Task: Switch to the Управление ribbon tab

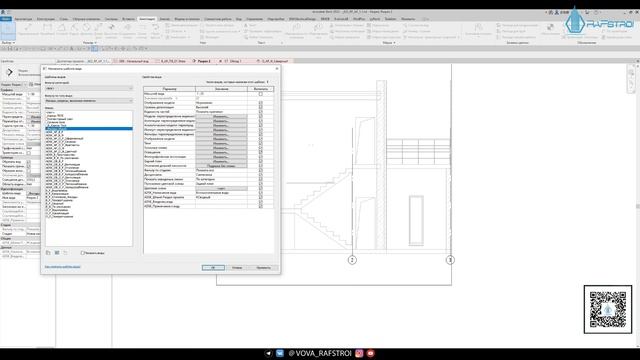Action: click(x=255, y=19)
